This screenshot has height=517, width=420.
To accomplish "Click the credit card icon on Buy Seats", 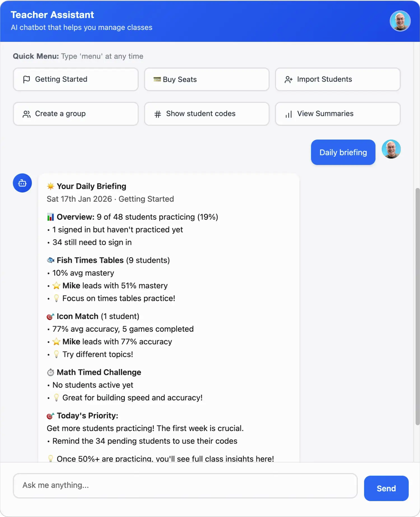I will [157, 79].
